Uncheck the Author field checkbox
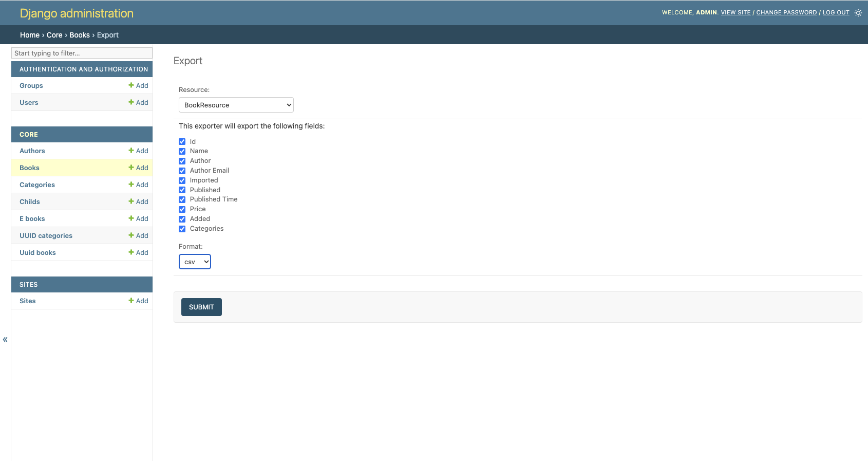 pos(182,161)
